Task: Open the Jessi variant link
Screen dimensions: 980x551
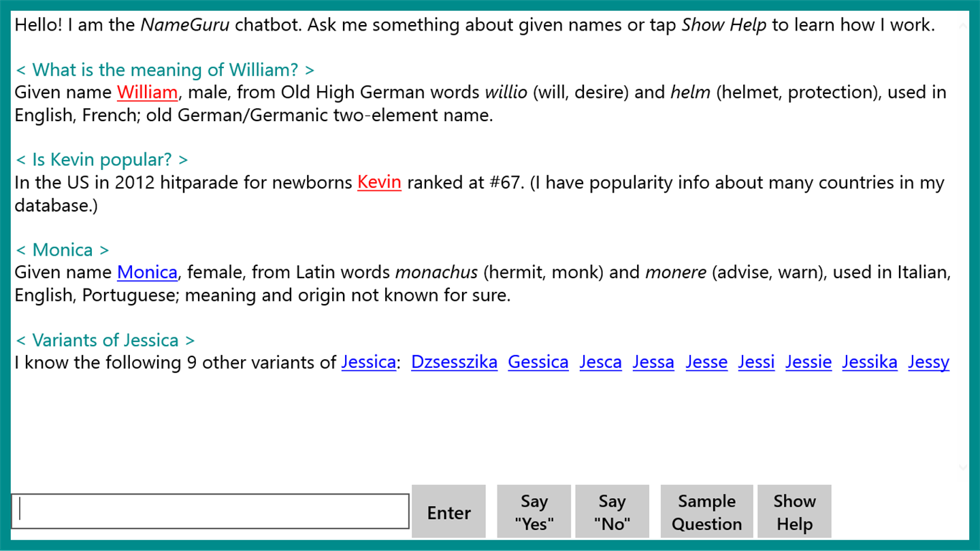Action: [756, 363]
